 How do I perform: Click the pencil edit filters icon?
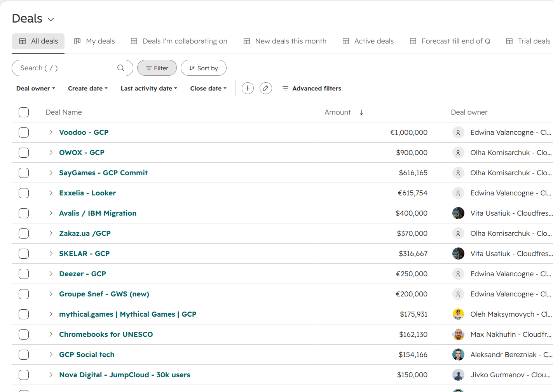[266, 88]
